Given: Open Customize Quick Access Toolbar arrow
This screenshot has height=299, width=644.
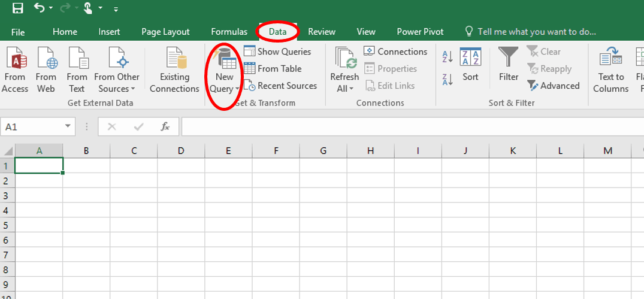Looking at the screenshot, I should [116, 8].
